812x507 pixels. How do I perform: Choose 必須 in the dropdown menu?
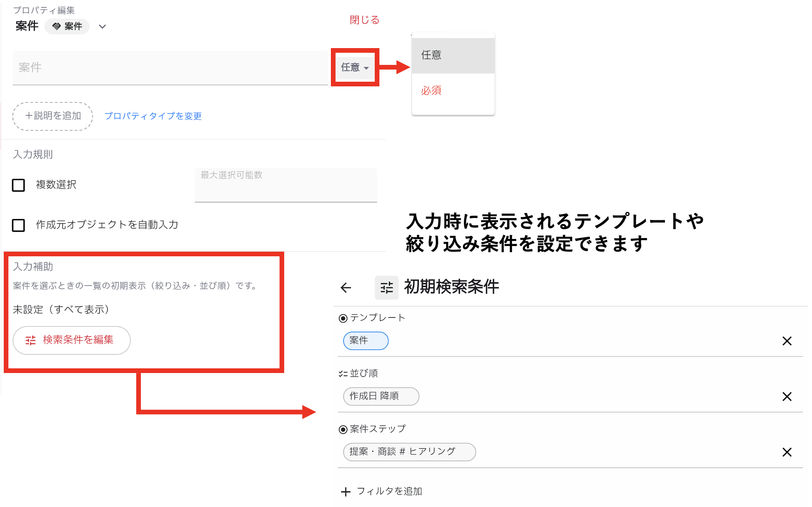(453, 91)
